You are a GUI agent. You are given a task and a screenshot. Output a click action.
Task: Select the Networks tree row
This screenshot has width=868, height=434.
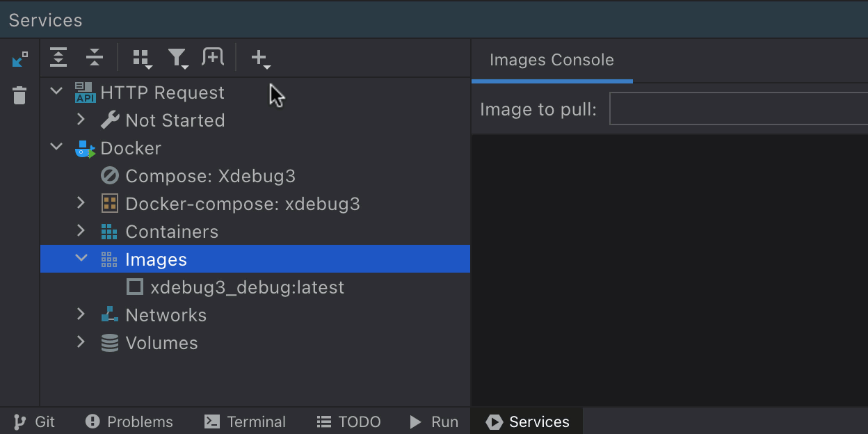click(255, 315)
